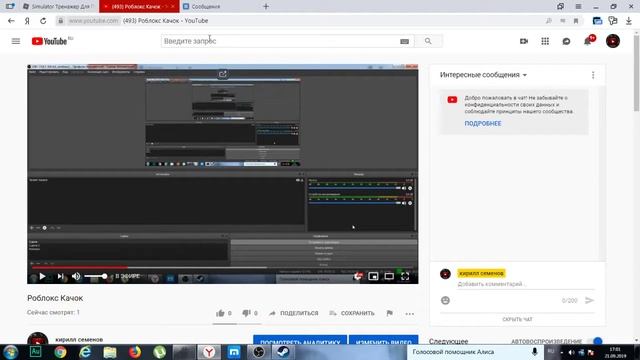The image size is (640, 360).
Task: Open the notifications bell
Action: coord(588,41)
